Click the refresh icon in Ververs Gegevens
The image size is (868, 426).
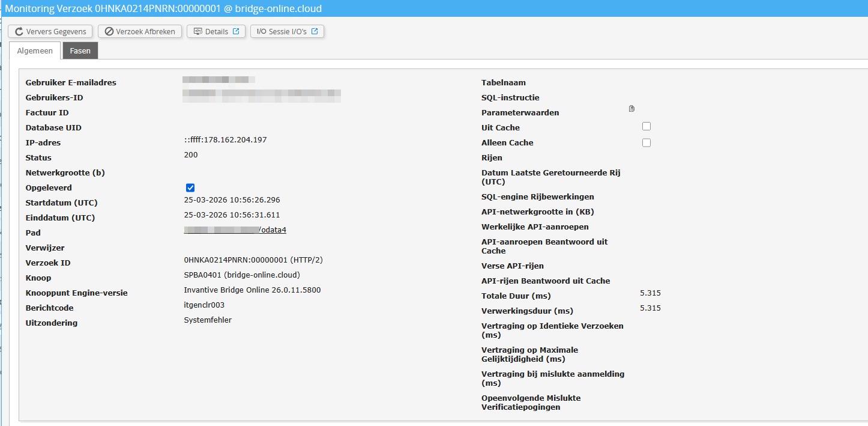coord(19,32)
